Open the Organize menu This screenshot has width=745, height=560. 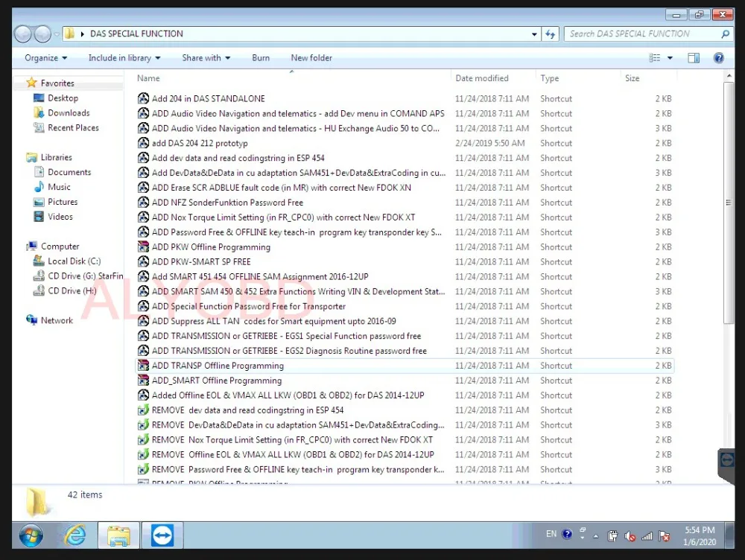45,58
